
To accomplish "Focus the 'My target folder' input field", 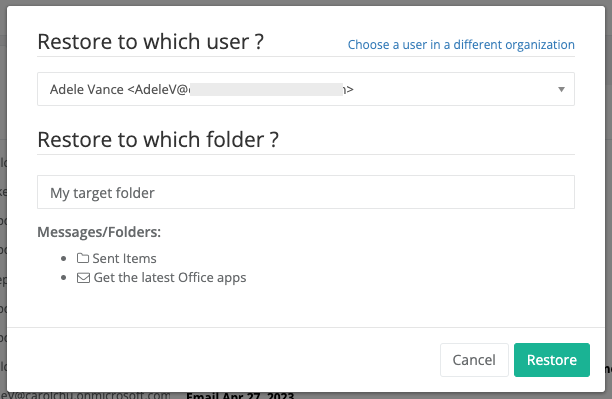I will 306,192.
